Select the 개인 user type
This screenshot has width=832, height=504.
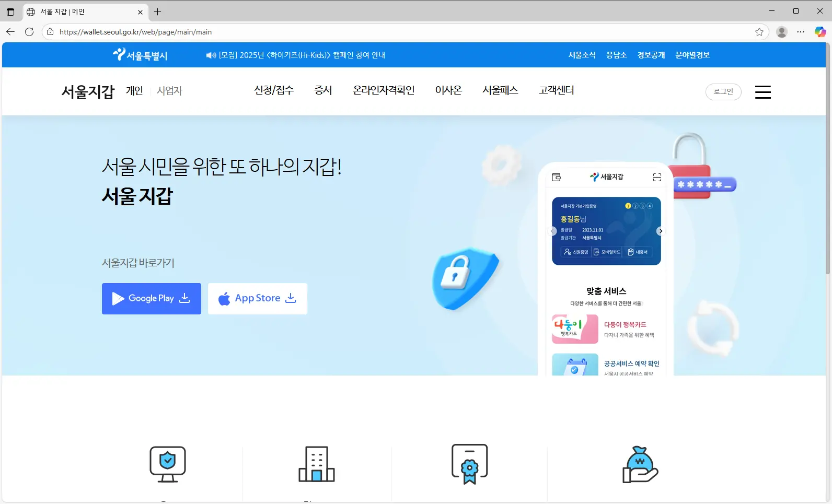[x=134, y=91]
